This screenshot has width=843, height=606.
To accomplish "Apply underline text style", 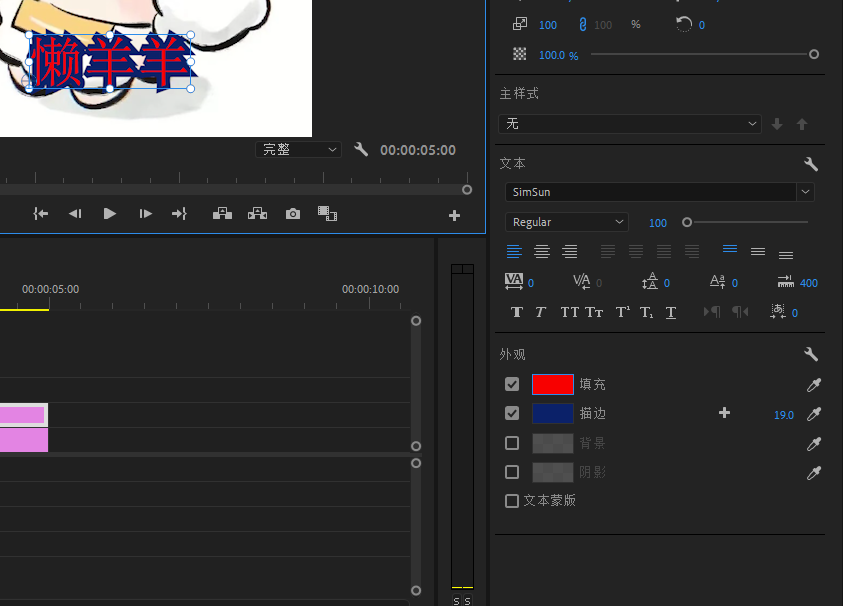I will pos(671,312).
